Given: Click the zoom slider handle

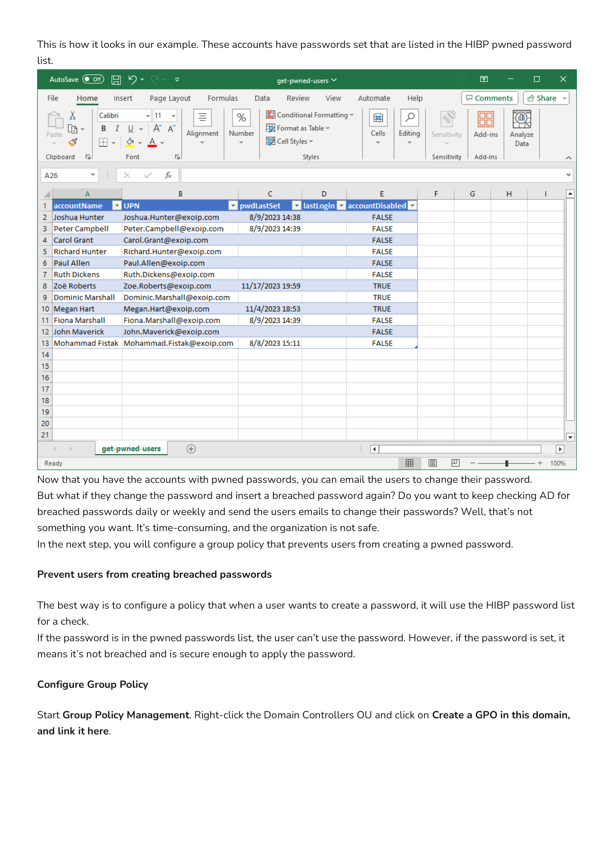Looking at the screenshot, I should pos(506,463).
